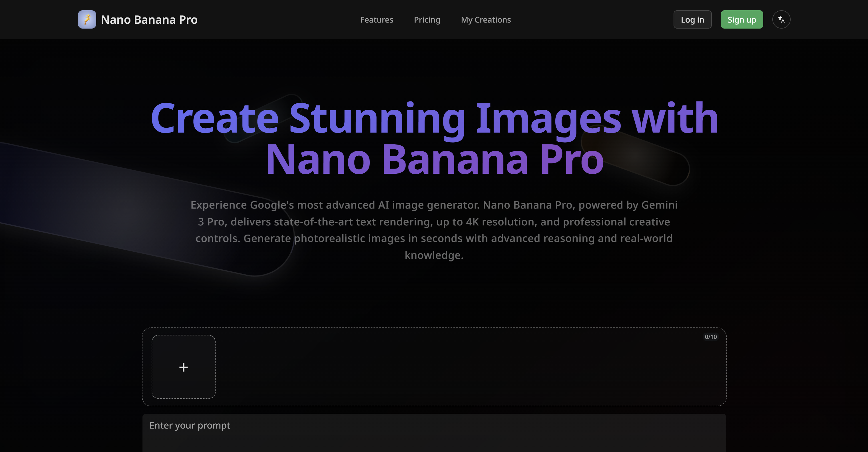
Task: Click the green Sign up button
Action: coord(742,19)
